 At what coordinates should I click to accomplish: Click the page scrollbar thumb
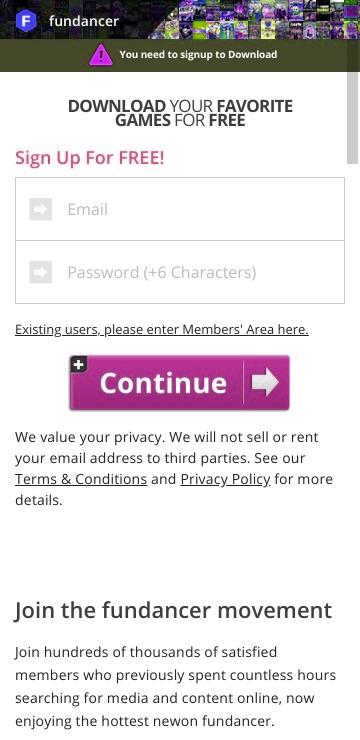[353, 118]
